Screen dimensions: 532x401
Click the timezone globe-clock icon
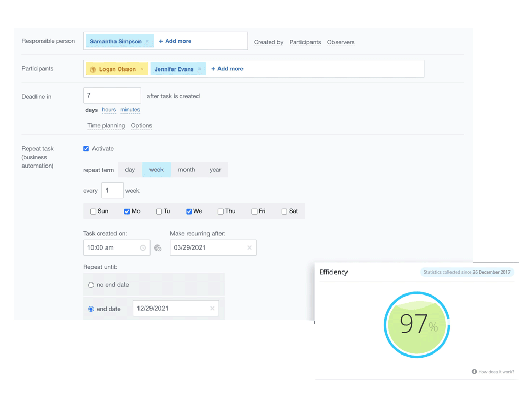point(158,248)
